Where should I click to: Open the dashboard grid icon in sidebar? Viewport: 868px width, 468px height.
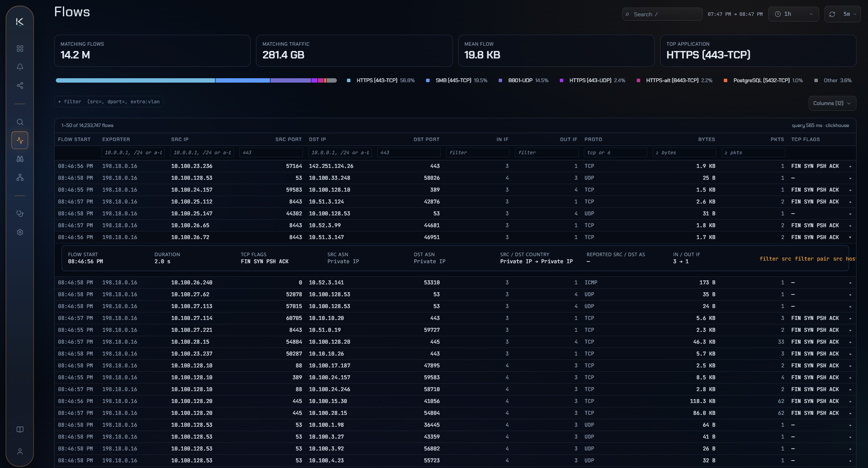tap(20, 48)
